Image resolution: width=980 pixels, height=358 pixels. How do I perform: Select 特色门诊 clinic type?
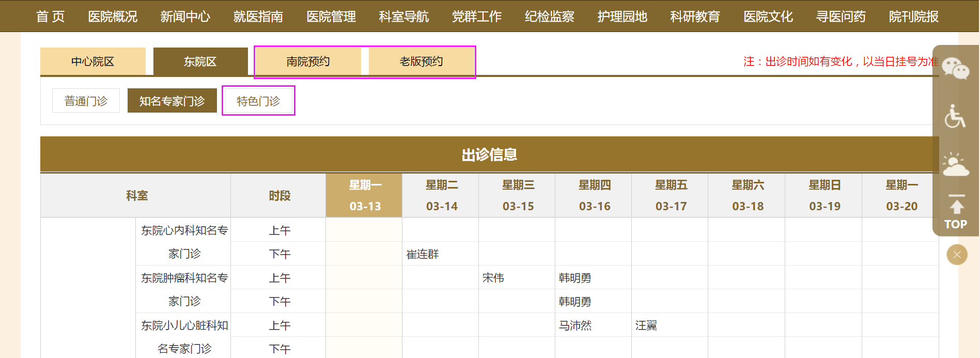click(x=258, y=101)
